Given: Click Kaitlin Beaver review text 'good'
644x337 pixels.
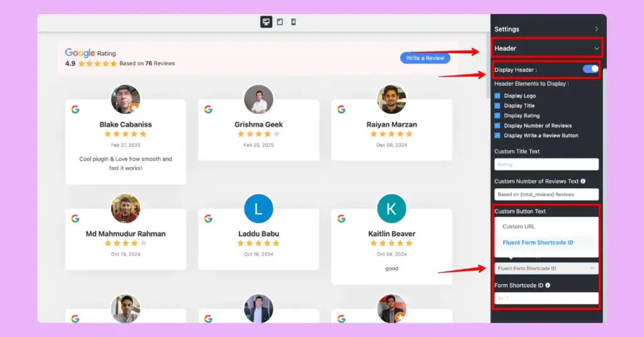Looking at the screenshot, I should pyautogui.click(x=392, y=268).
